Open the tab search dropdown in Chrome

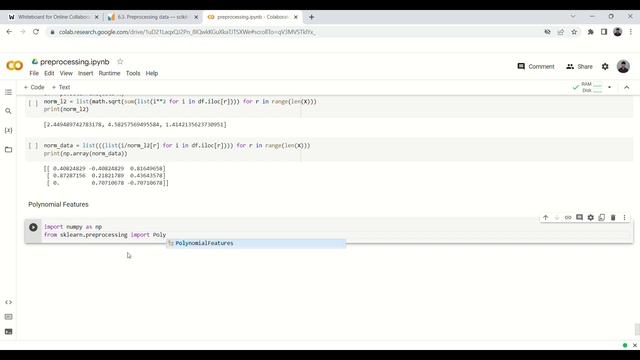pos(573,16)
